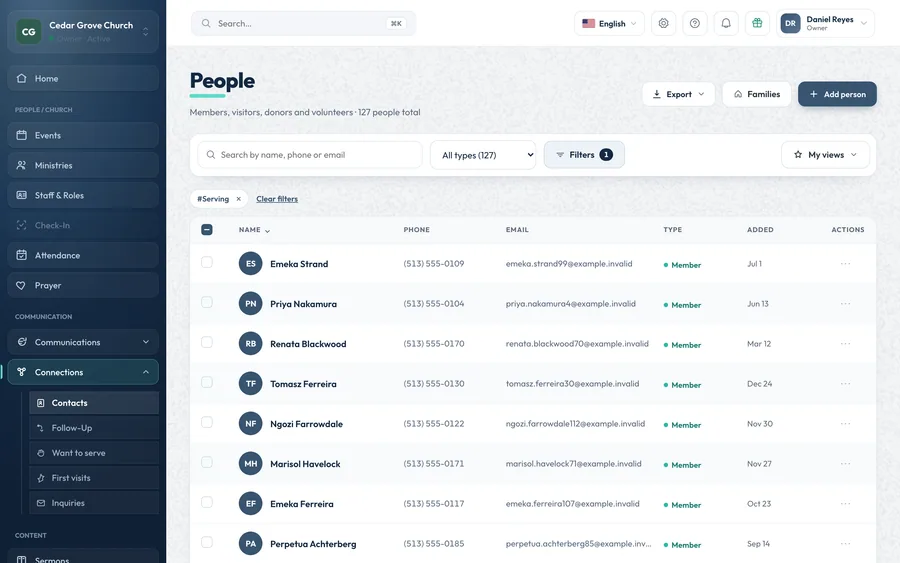900x563 pixels.
Task: Click the EF avatar for Emeka Ferreira
Action: pyautogui.click(x=251, y=503)
